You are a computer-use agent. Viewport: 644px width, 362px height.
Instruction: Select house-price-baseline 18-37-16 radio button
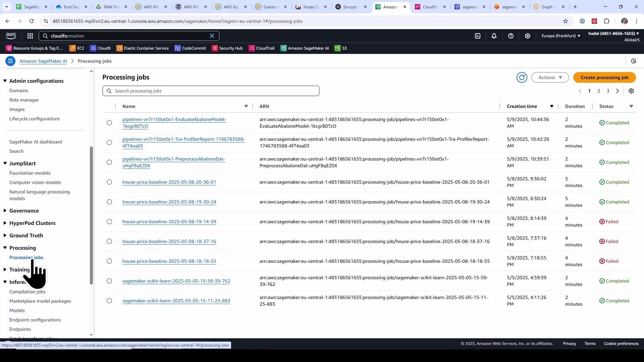[x=109, y=242]
